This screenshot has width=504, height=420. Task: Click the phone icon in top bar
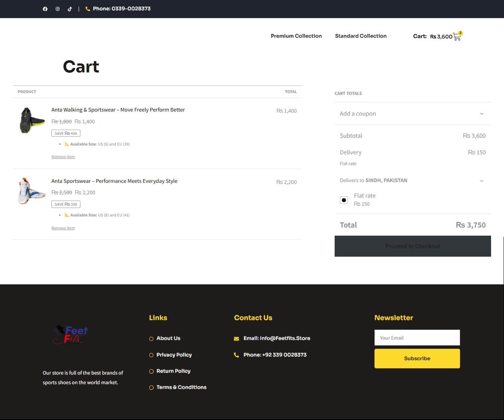[x=88, y=9]
